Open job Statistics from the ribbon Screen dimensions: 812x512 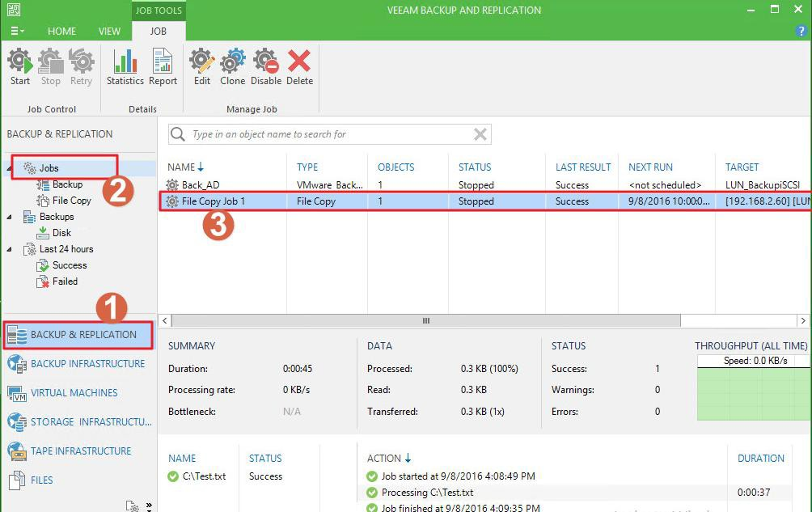(x=125, y=66)
